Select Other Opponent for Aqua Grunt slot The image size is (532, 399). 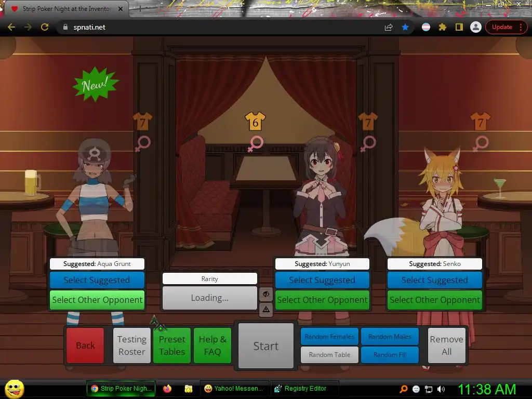pyautogui.click(x=97, y=300)
